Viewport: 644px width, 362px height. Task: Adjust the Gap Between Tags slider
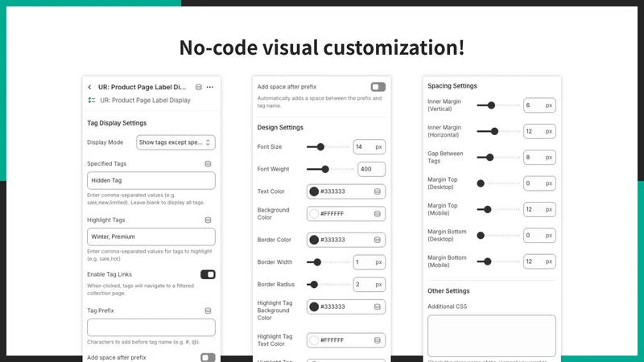coord(498,158)
